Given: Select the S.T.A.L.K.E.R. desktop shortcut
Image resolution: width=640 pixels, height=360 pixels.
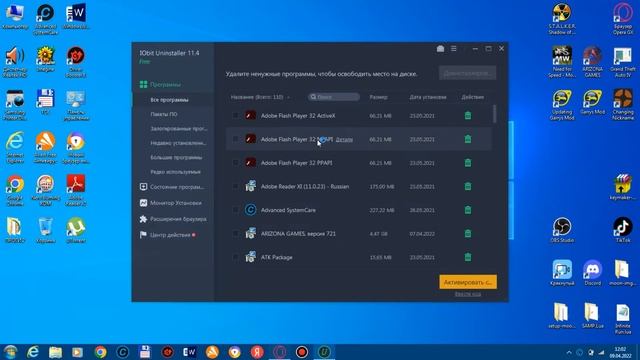Looking at the screenshot, I should pos(562,19).
